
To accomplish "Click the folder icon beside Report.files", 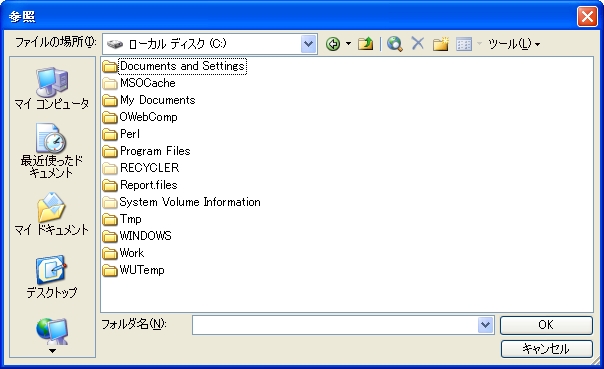I will (x=110, y=186).
